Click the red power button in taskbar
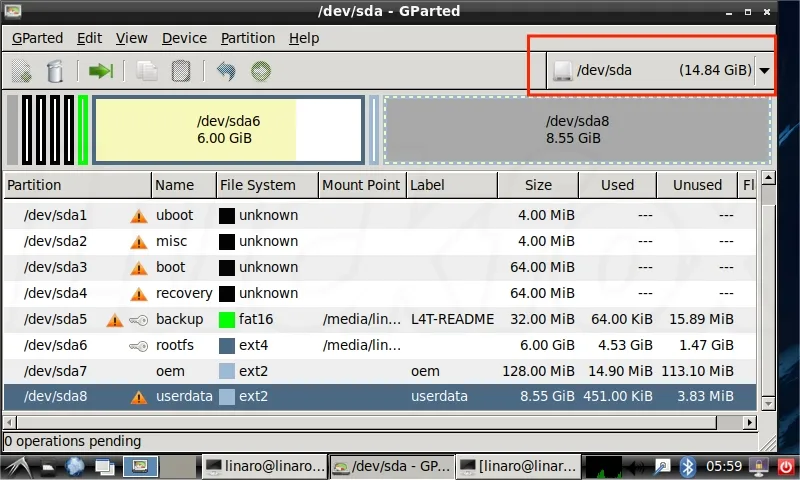Screen dimensions: 800x480 click(786, 467)
